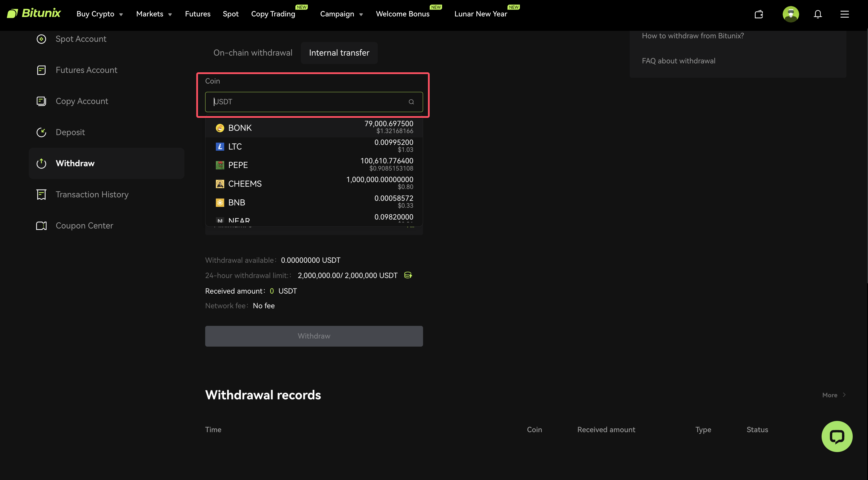Screen dimensions: 868x480
Task: Open Lunar New Year page
Action: click(480, 14)
